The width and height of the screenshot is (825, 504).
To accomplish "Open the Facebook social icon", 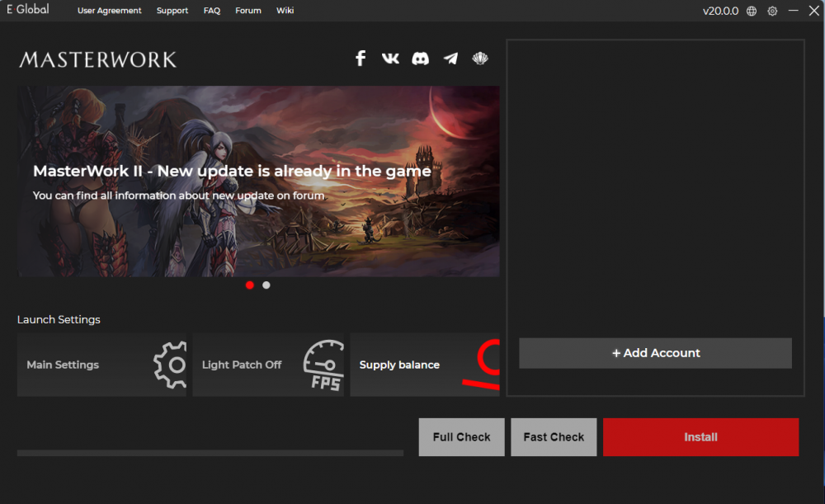I will (361, 58).
